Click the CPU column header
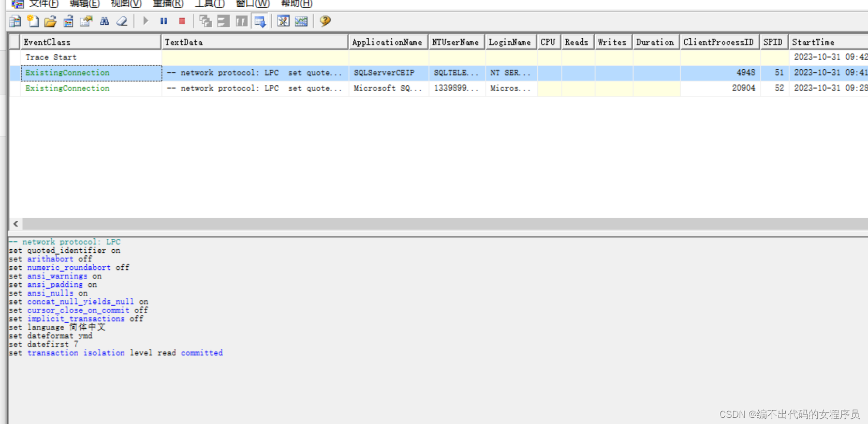Viewport: 868px width, 424px height. point(549,42)
